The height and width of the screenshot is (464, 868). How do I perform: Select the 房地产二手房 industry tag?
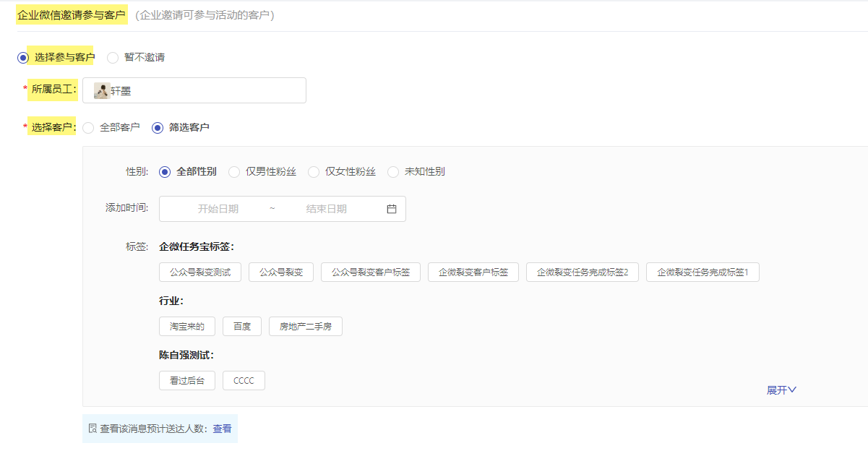point(306,327)
